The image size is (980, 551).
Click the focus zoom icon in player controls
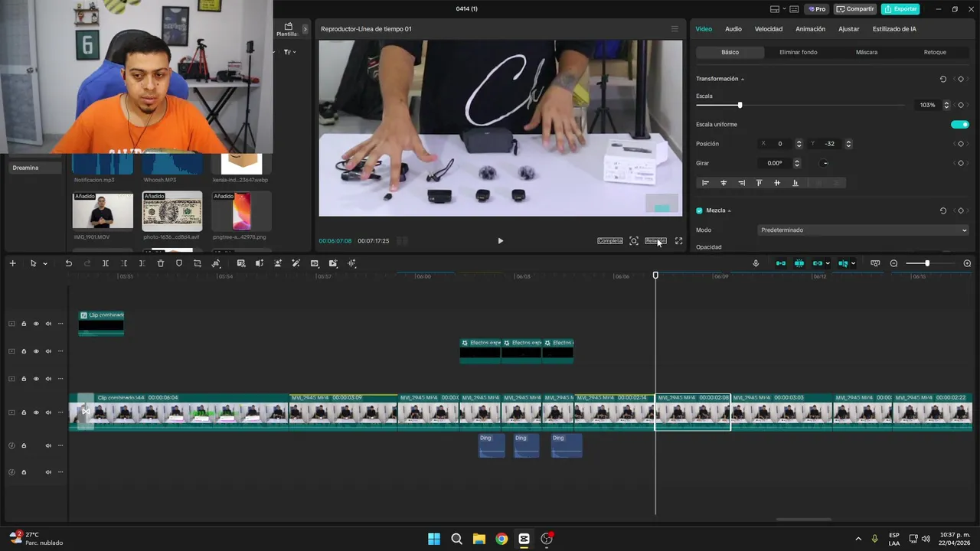pos(634,240)
